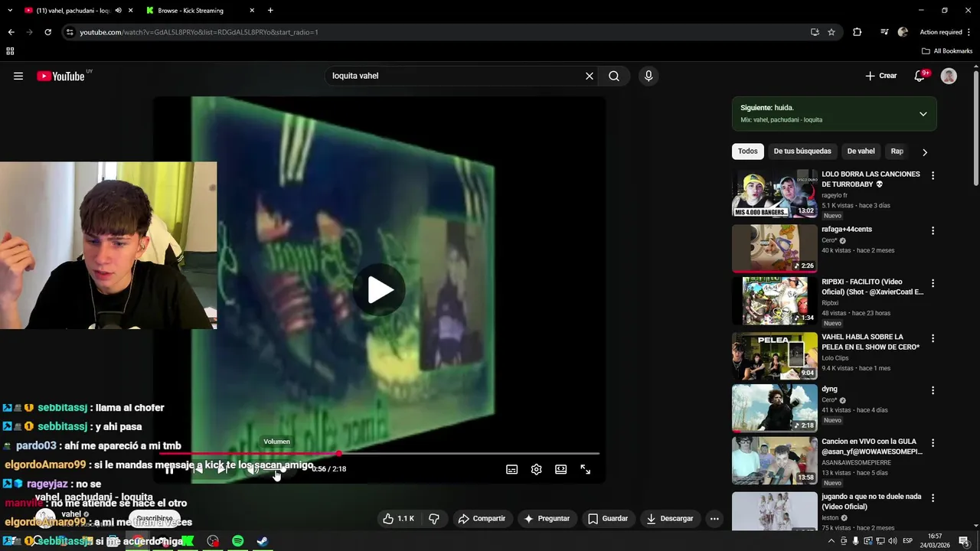Install app icon in the address bar
The width and height of the screenshot is (980, 551).
pyautogui.click(x=815, y=32)
